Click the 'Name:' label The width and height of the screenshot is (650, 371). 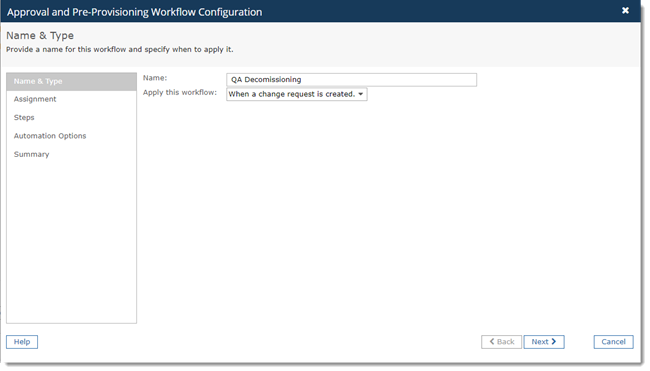coord(155,78)
